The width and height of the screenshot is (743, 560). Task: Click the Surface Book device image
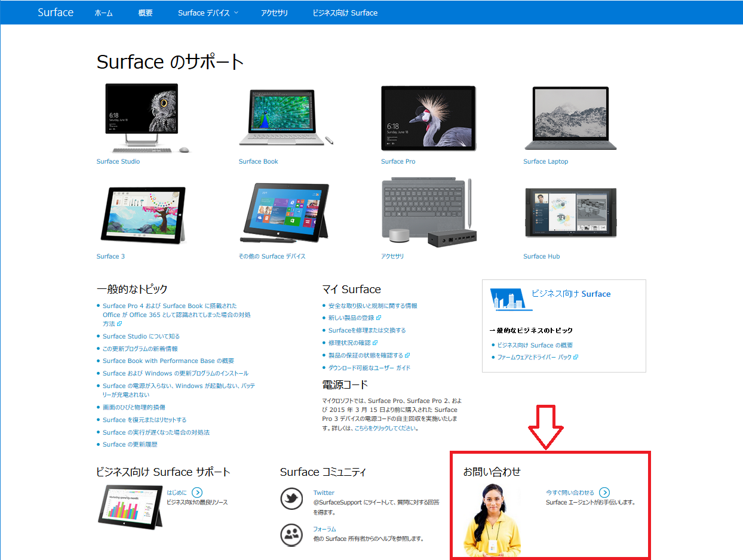[x=286, y=117]
